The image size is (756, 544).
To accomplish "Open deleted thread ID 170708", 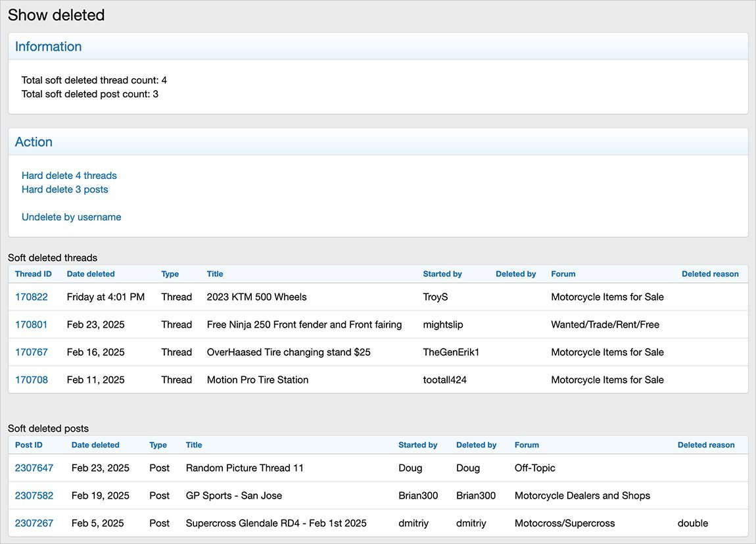I will pyautogui.click(x=32, y=380).
